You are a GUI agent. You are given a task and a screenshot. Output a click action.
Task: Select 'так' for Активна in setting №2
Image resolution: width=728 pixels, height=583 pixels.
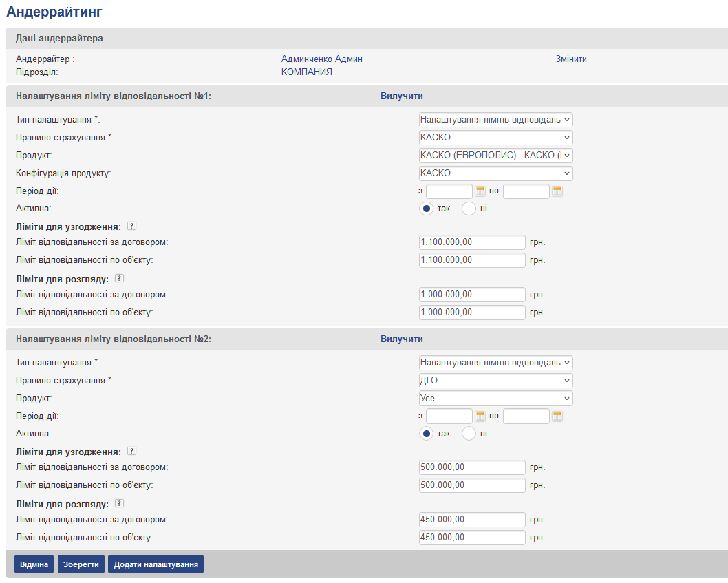(x=427, y=434)
